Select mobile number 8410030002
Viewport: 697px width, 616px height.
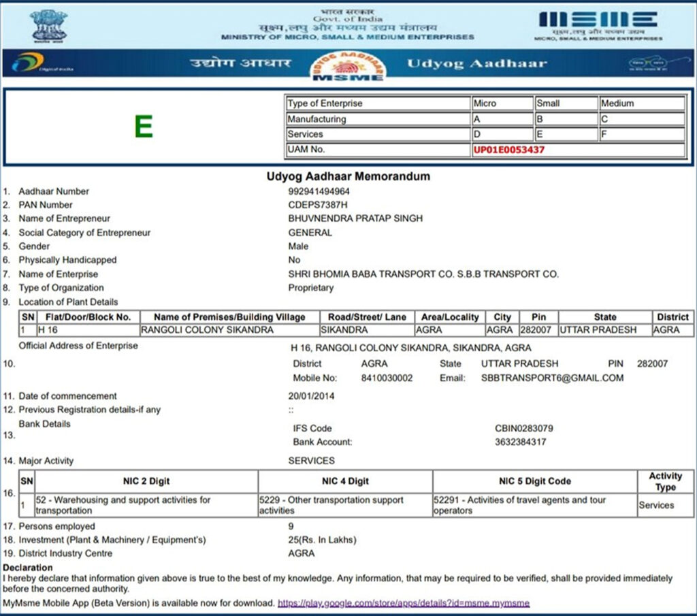point(387,378)
